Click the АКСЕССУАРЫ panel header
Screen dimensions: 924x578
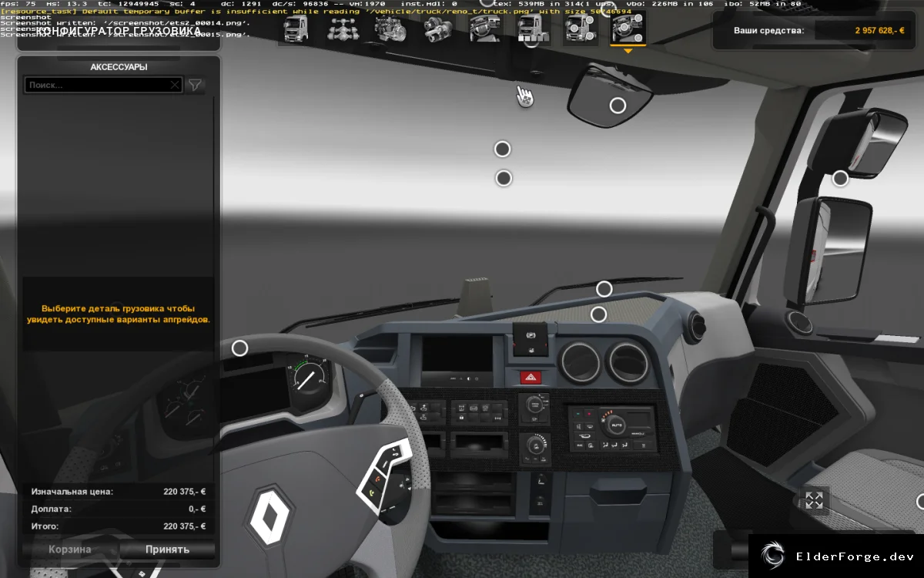tap(119, 67)
